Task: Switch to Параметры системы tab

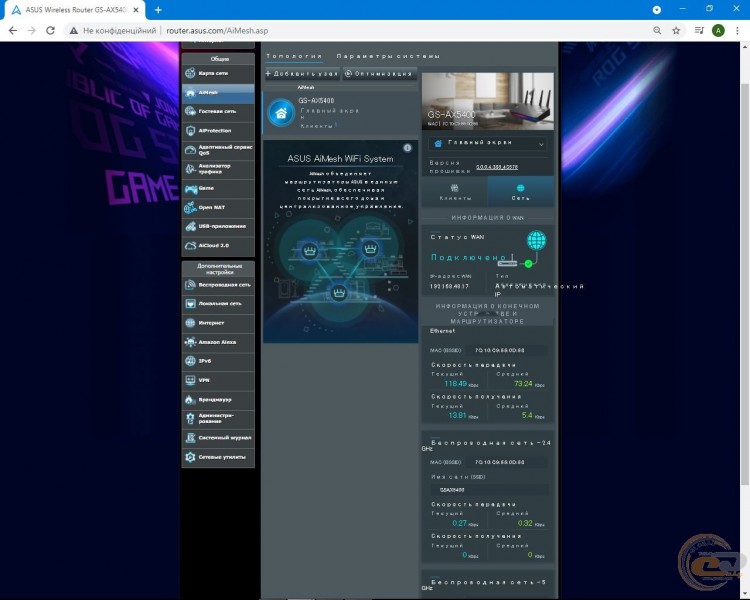Action: [388, 56]
